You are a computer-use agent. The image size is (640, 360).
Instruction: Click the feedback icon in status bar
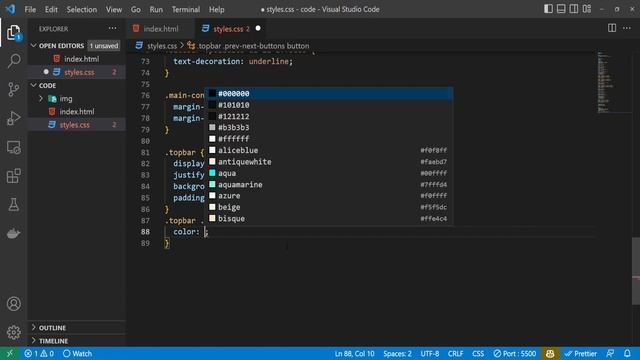pos(610,353)
